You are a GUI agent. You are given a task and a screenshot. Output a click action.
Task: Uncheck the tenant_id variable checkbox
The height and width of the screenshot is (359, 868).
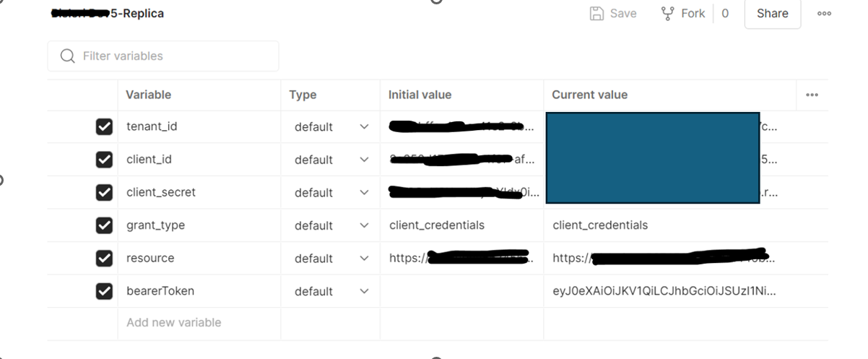(104, 126)
